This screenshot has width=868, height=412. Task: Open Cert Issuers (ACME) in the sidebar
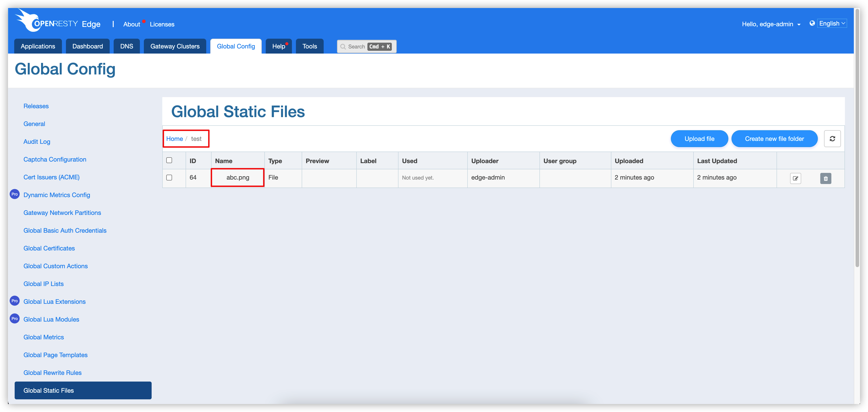pos(52,177)
